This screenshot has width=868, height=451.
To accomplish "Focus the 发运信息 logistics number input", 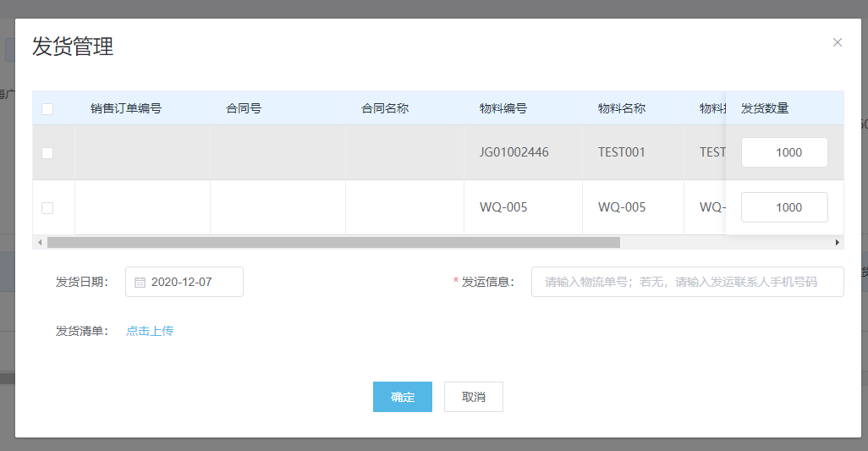I will coord(687,282).
